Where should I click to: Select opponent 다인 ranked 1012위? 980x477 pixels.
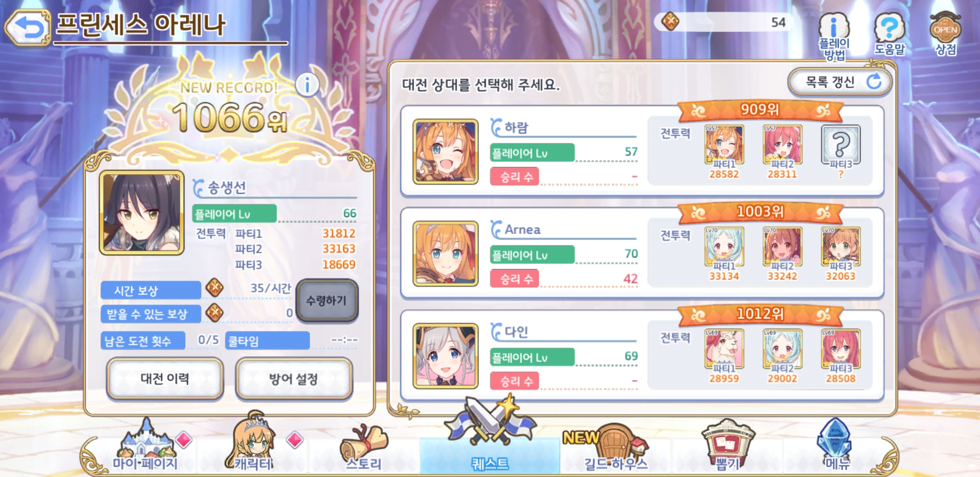coord(642,356)
